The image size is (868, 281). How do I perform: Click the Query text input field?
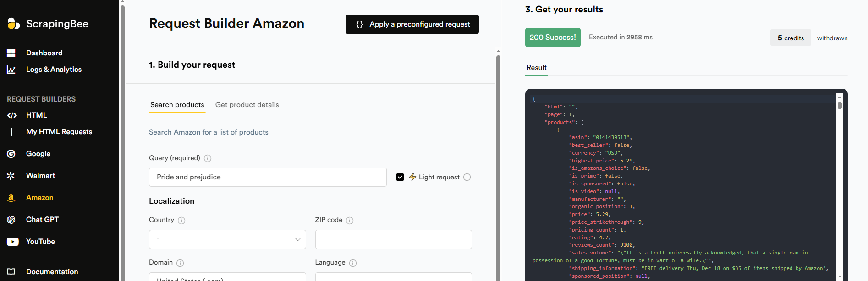[x=268, y=177]
